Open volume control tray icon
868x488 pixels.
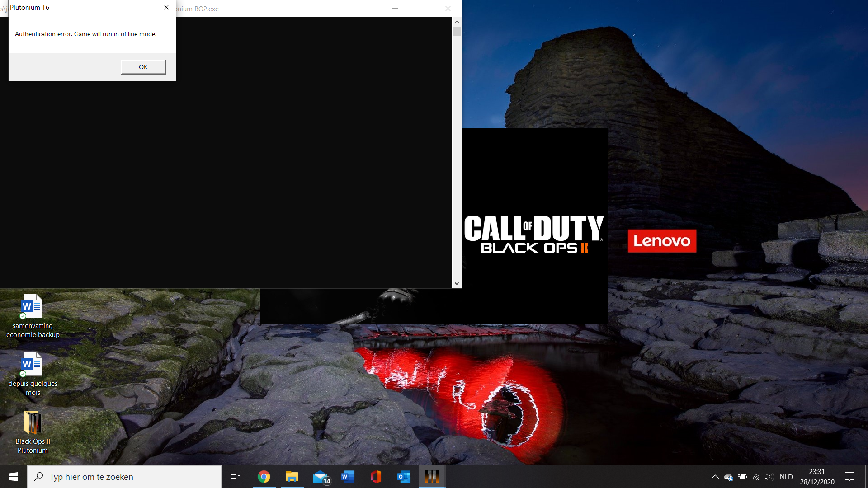coord(769,477)
